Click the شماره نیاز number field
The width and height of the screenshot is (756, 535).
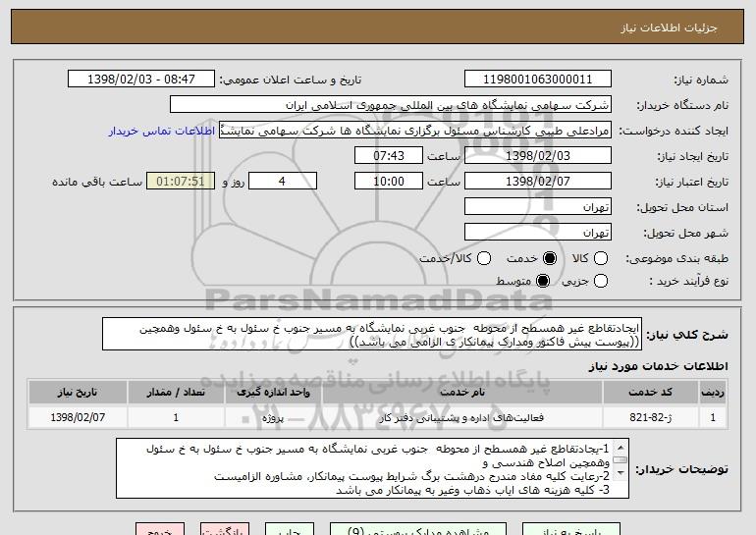point(538,80)
